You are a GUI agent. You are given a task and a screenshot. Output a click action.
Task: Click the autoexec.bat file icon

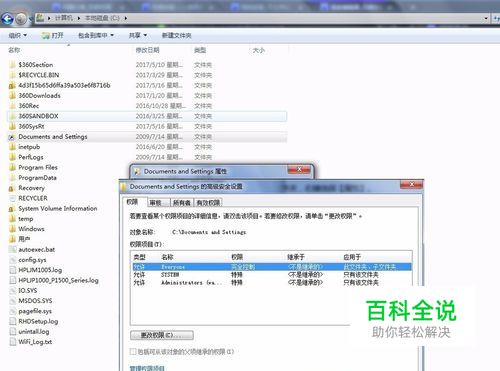pos(12,250)
